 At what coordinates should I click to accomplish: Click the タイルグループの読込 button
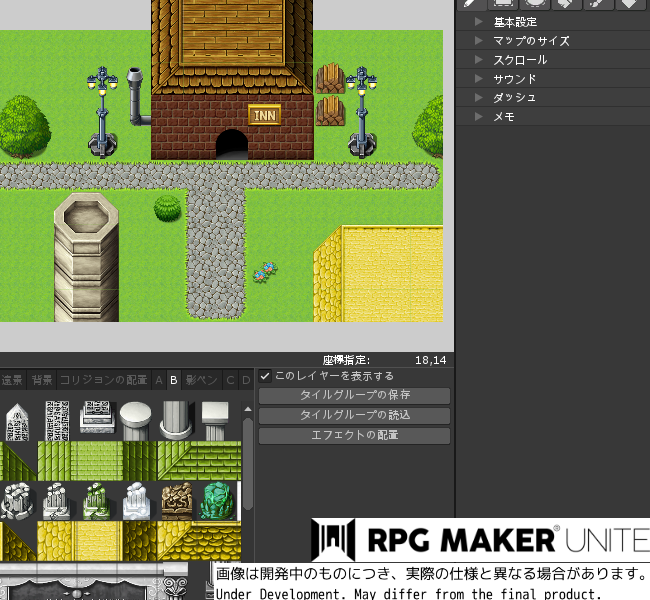354,415
